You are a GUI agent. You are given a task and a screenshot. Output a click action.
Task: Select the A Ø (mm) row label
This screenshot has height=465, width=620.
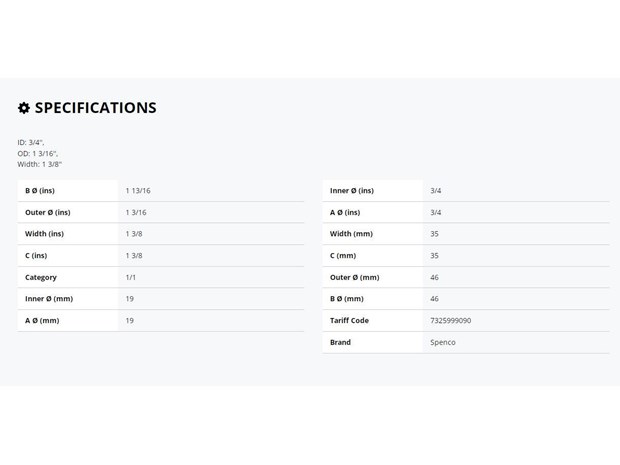coord(42,320)
